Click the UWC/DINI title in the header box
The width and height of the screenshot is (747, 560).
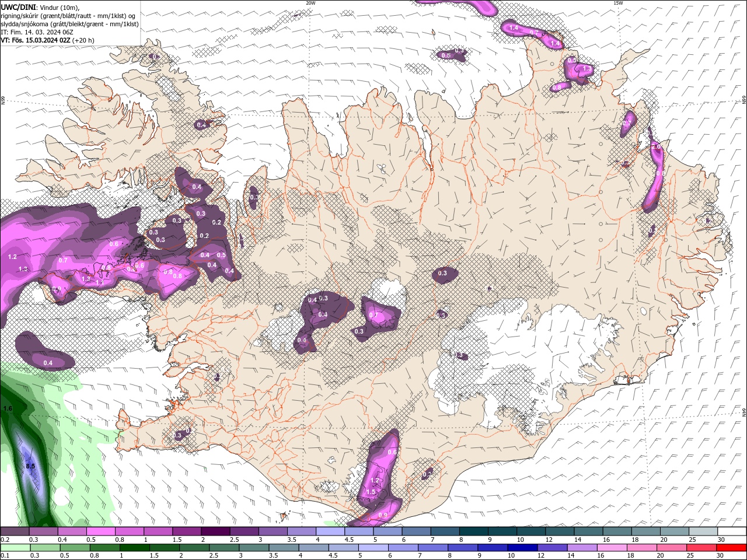point(18,7)
